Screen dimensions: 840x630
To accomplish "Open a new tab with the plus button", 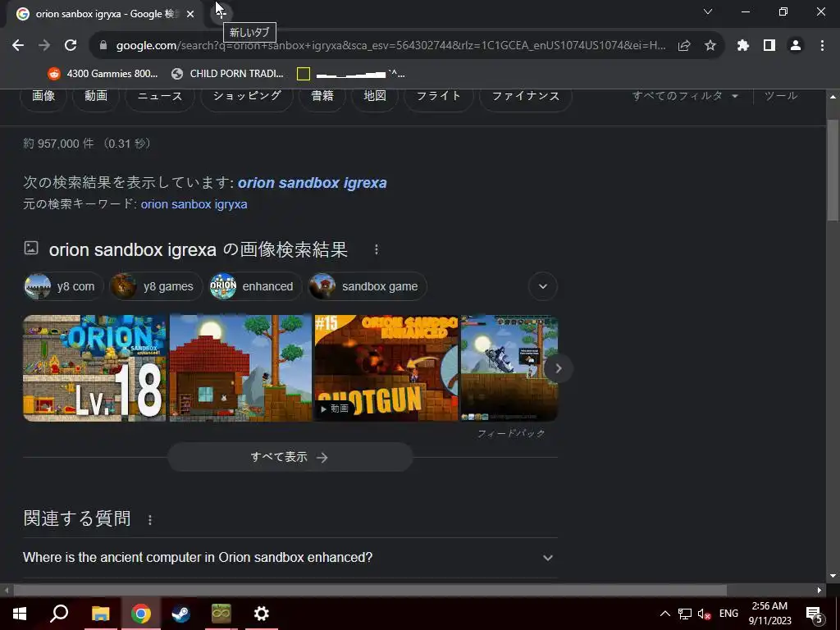I will pyautogui.click(x=221, y=13).
